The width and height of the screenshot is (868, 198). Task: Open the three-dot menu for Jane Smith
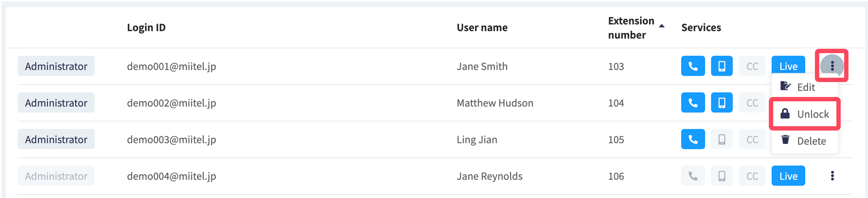[832, 66]
